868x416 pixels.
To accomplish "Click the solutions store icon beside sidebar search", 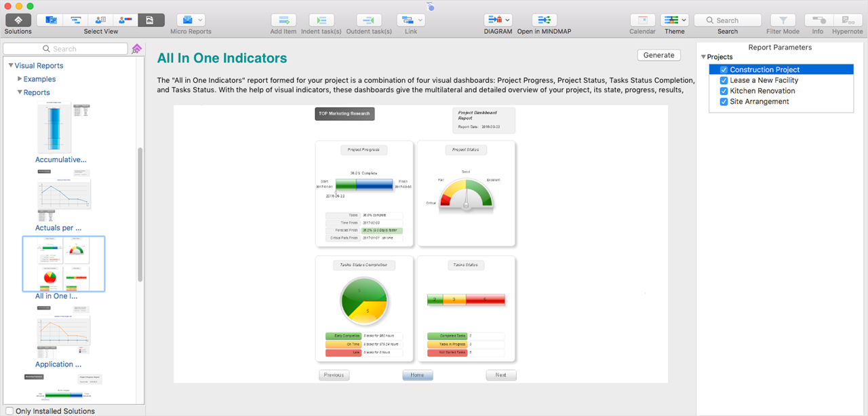I will (x=136, y=49).
